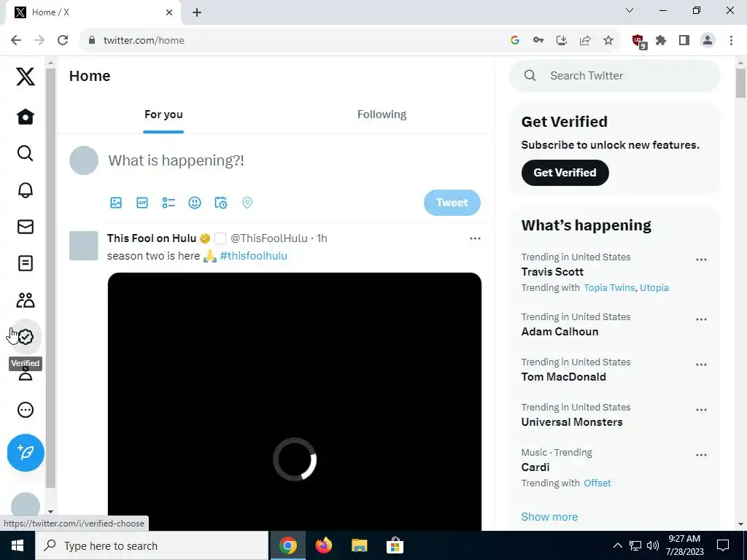Open the Extensions puzzle icon
This screenshot has width=747, height=560.
coord(661,41)
